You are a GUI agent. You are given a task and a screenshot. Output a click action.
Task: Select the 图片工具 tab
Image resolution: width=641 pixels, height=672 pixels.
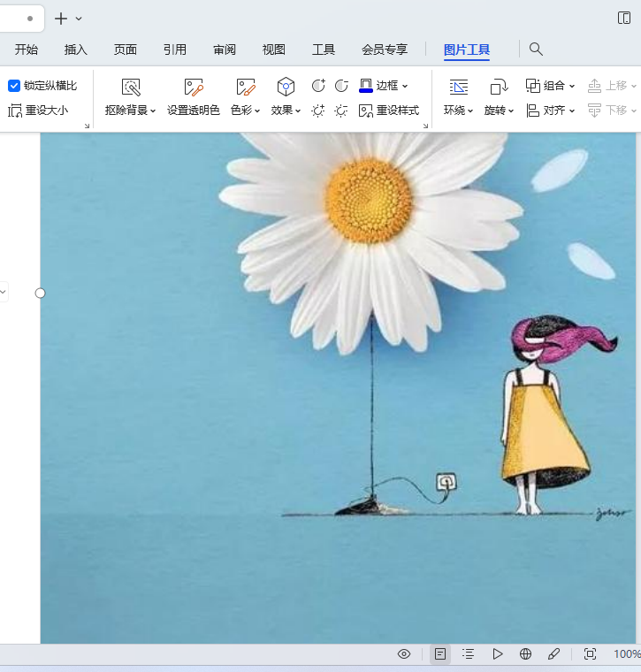point(467,50)
